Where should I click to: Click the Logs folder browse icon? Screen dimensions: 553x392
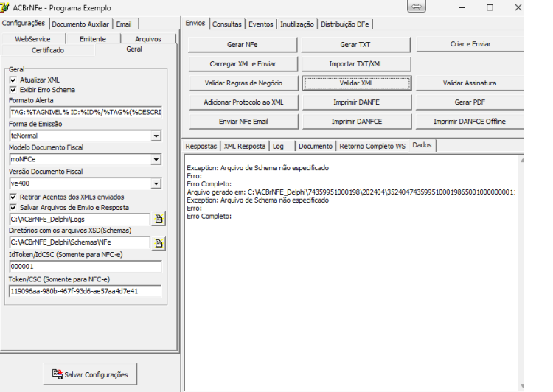159,220
